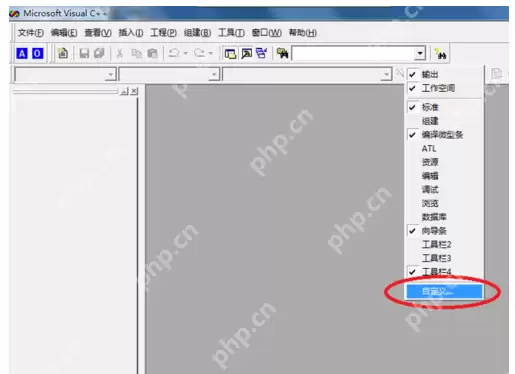This screenshot has height=374, width=515.
Task: Open the 窗口(W) menu
Action: click(x=267, y=33)
